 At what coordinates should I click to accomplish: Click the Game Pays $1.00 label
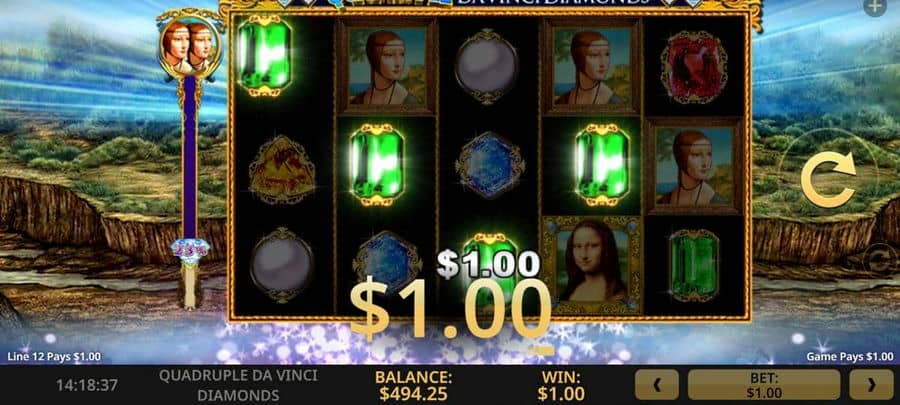849,356
